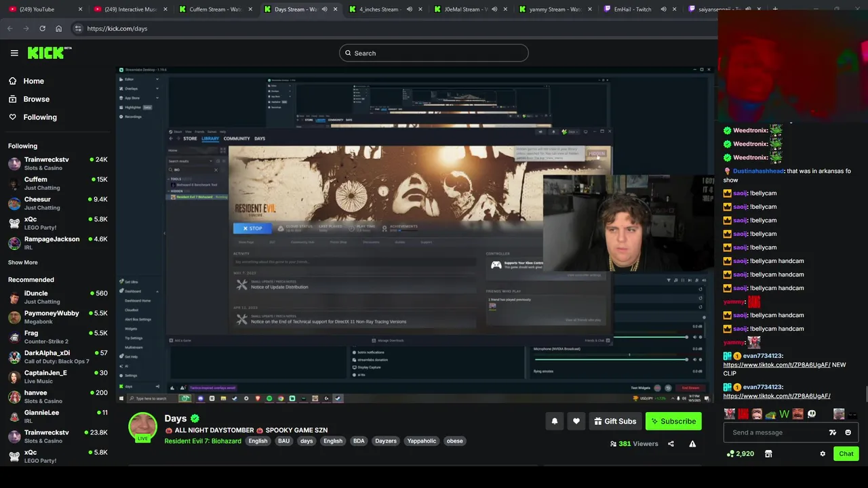The height and width of the screenshot is (488, 868).
Task: Click browser home button
Action: click(x=58, y=28)
